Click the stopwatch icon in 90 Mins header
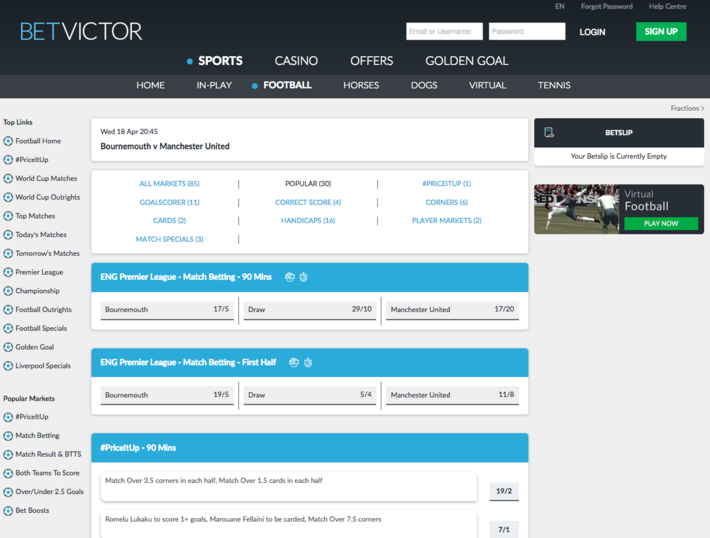Viewport: 710px width, 538px height. point(303,277)
